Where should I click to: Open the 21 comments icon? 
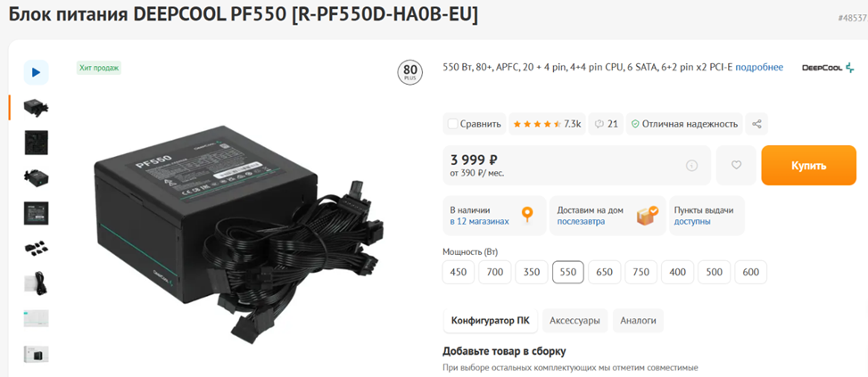[606, 124]
